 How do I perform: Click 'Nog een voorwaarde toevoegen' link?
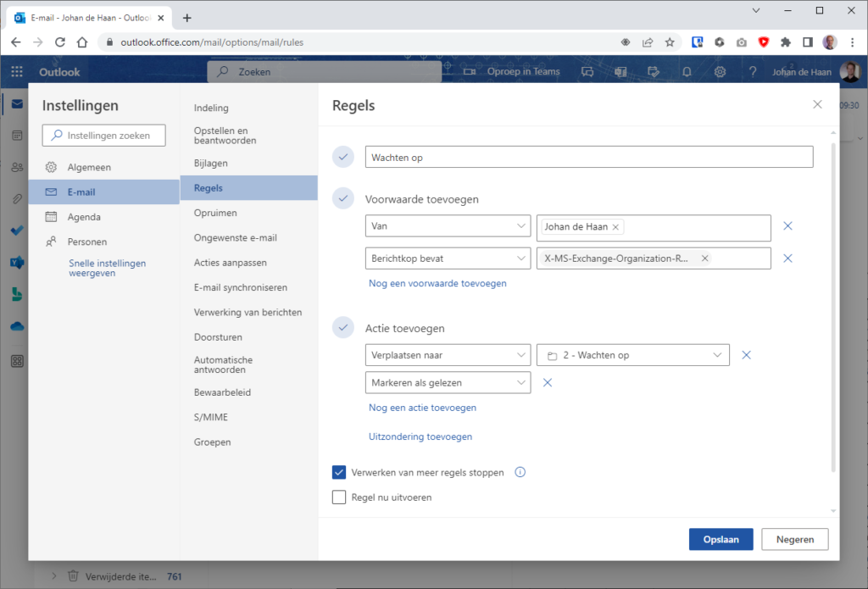pyautogui.click(x=437, y=283)
